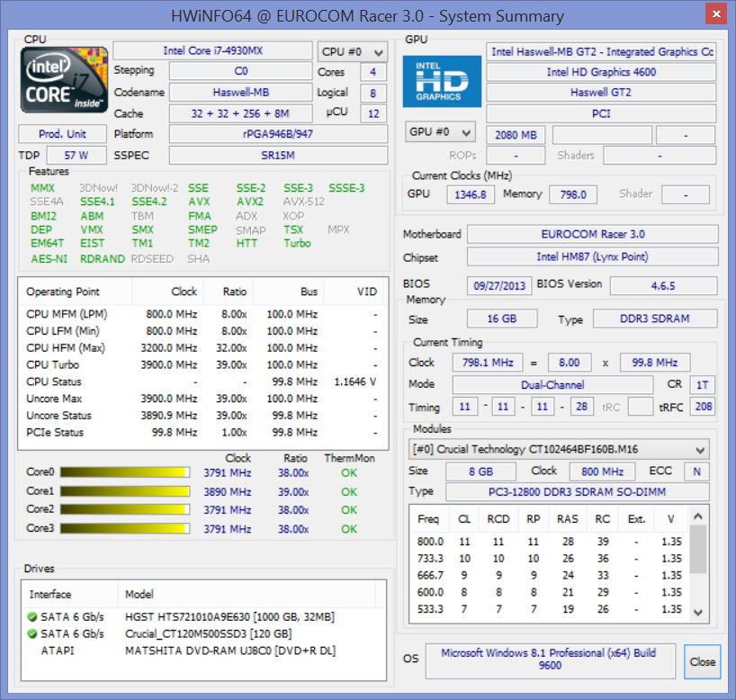Click the Codename field Haswell-MB

(x=241, y=92)
